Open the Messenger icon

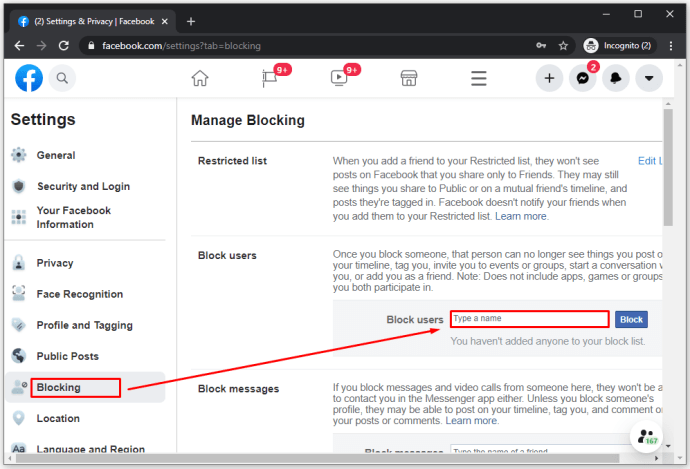point(583,78)
